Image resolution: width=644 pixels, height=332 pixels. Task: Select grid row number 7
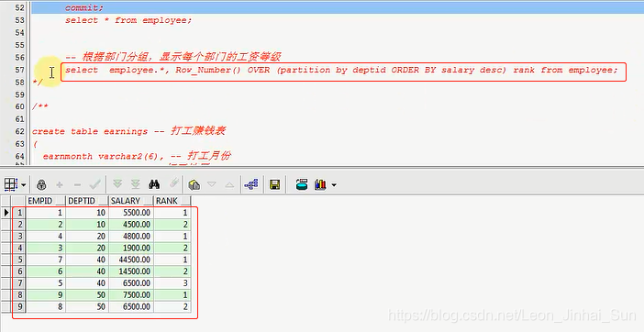(19, 283)
